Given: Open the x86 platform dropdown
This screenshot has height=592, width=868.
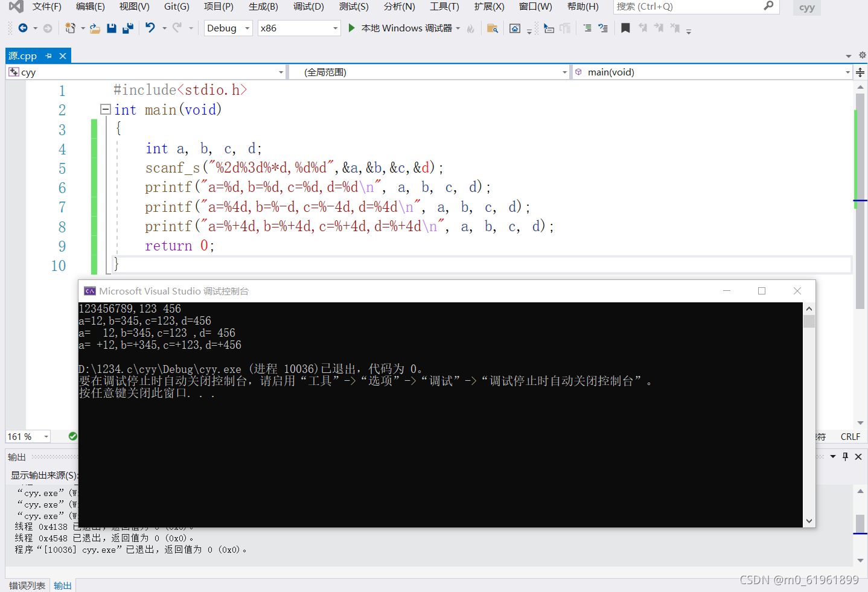Looking at the screenshot, I should [299, 28].
